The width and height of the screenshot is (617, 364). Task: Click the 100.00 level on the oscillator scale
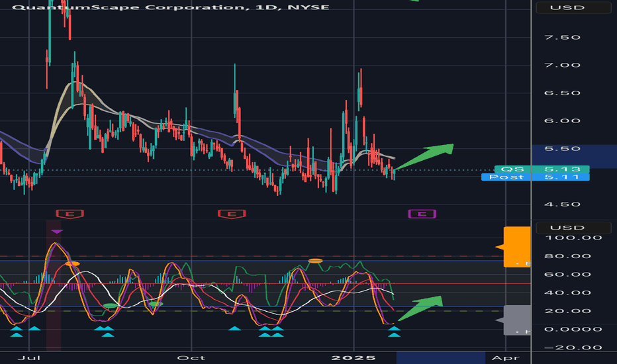point(573,238)
